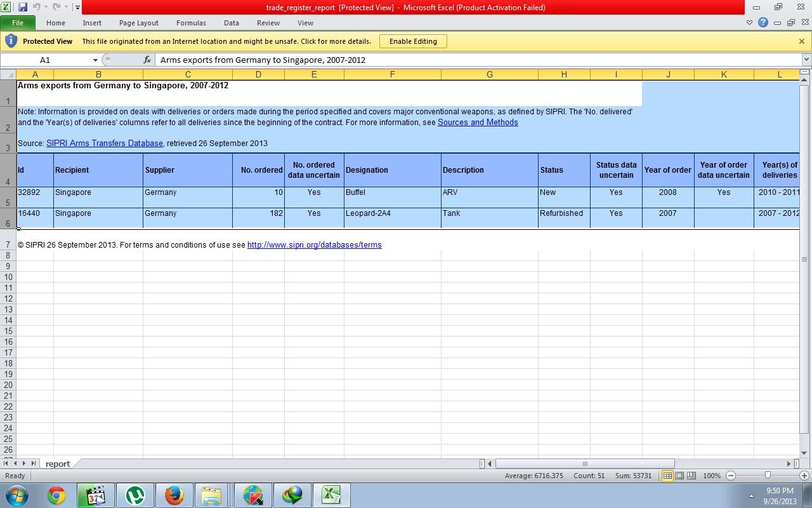812x508 pixels.
Task: Click the Protected View shield info icon
Action: pyautogui.click(x=11, y=41)
